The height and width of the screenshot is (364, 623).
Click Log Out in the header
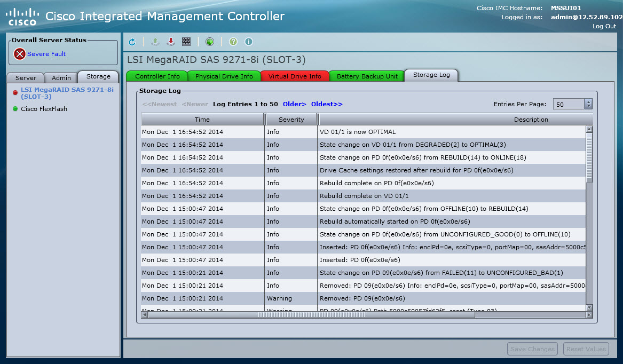(x=604, y=26)
